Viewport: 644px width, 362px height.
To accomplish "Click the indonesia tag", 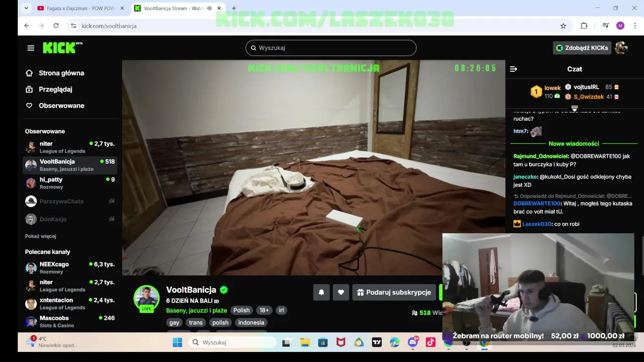I will click(251, 323).
